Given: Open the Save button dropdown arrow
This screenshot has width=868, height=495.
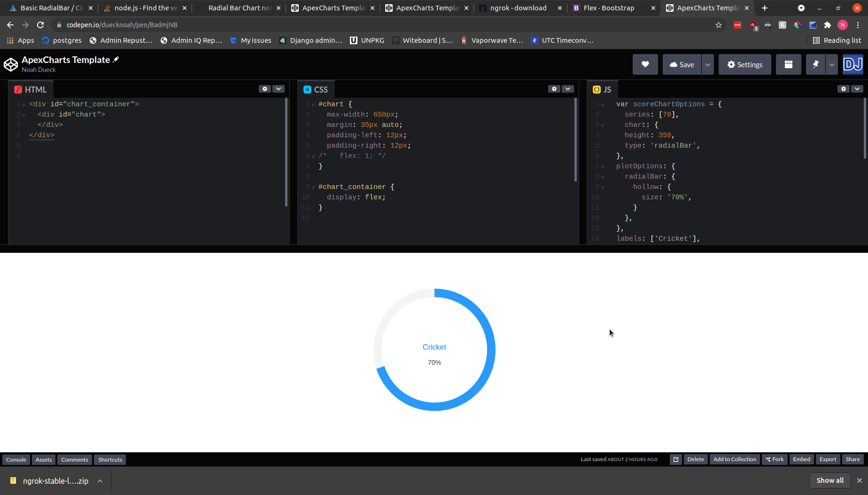Looking at the screenshot, I should coord(707,64).
